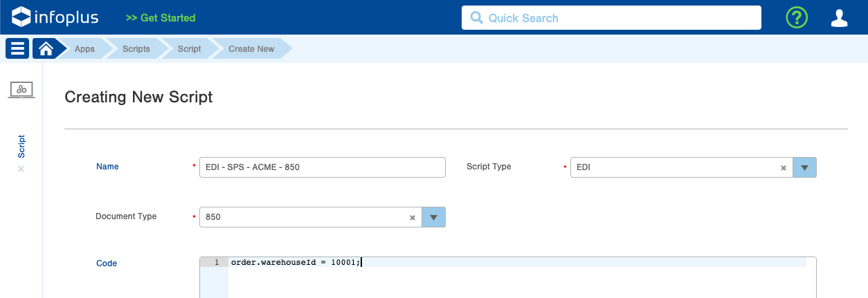Click the Infoplus logo
868x298 pixels.
(x=55, y=17)
